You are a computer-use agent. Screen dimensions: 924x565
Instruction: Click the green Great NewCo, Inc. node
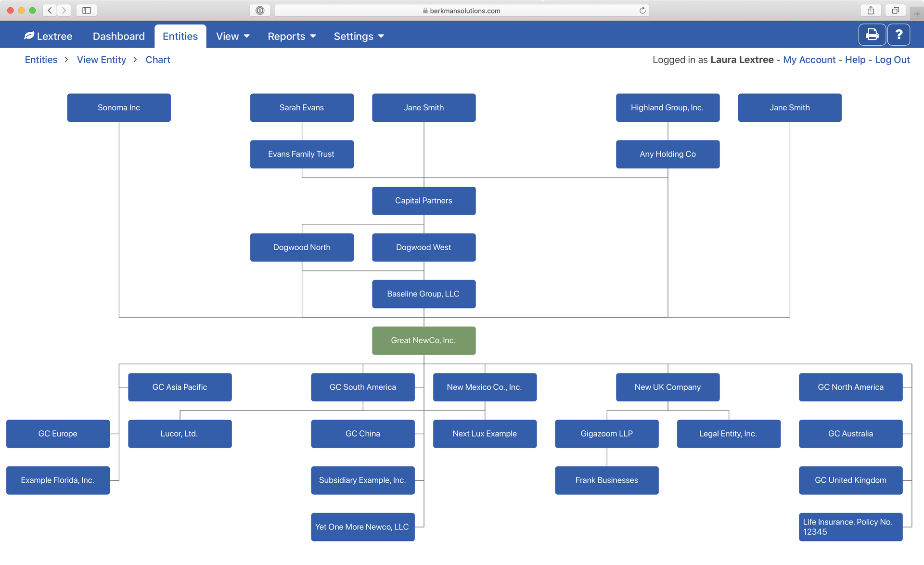click(x=423, y=341)
